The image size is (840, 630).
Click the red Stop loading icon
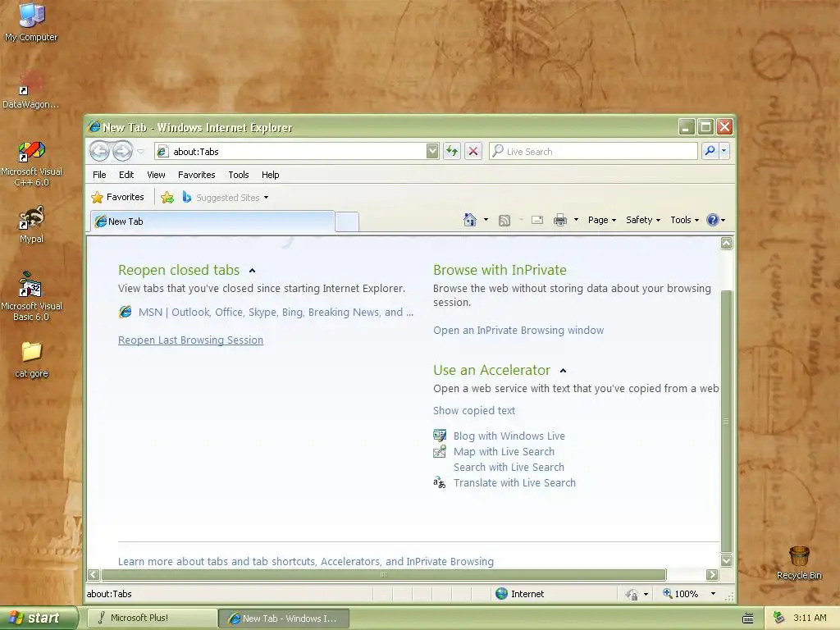pyautogui.click(x=473, y=152)
